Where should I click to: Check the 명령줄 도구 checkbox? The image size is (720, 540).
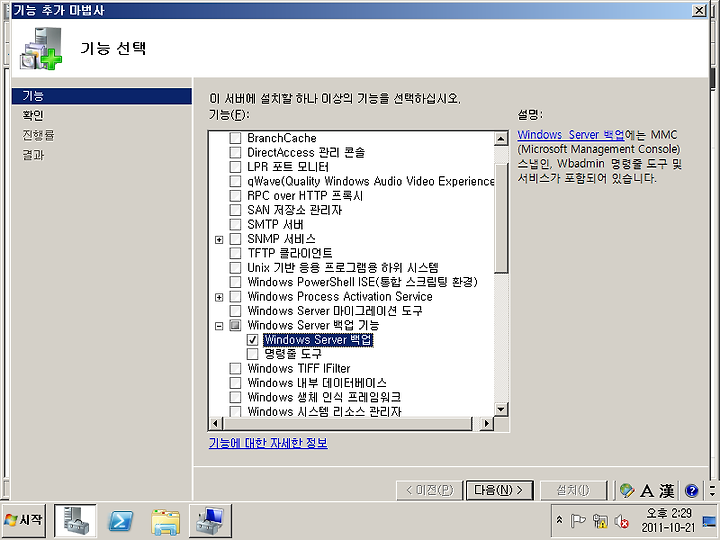click(x=253, y=354)
